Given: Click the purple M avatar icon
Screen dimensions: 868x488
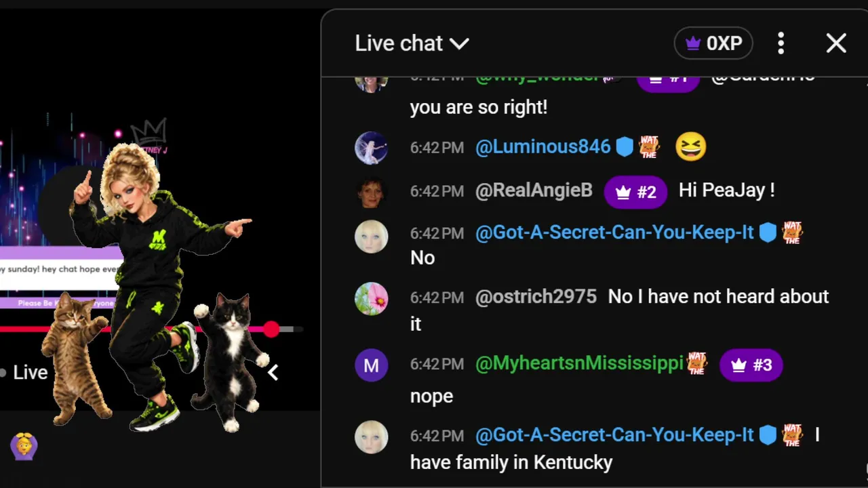Looking at the screenshot, I should [x=371, y=365].
